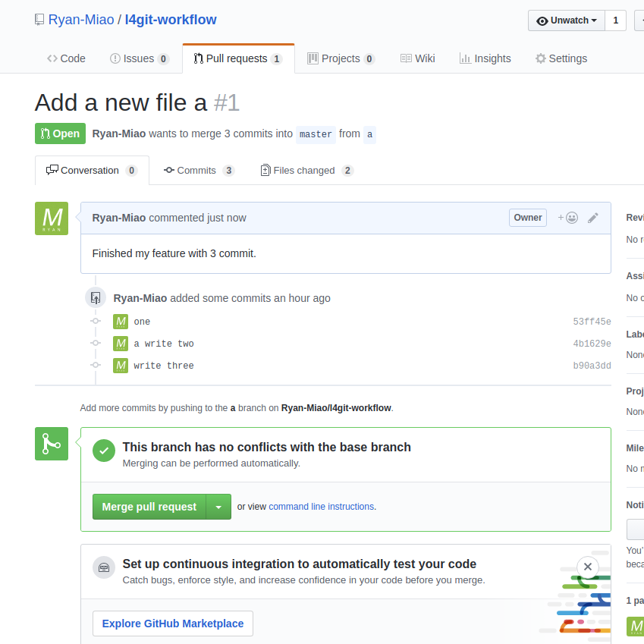Viewport: 644px width, 644px height.
Task: Click avatar next to 'write three'
Action: coord(121,366)
